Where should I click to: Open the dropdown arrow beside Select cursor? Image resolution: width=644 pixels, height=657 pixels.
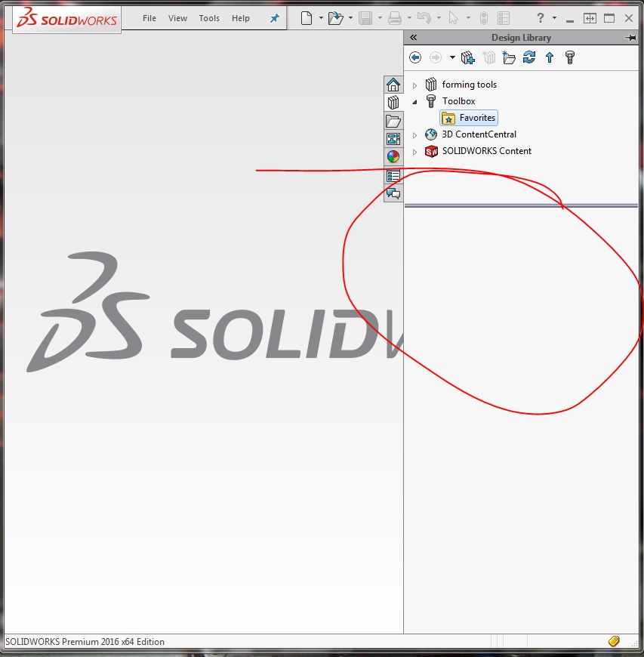(468, 18)
